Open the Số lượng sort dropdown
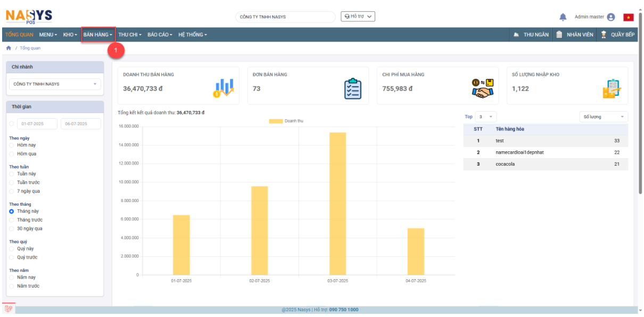 point(603,117)
